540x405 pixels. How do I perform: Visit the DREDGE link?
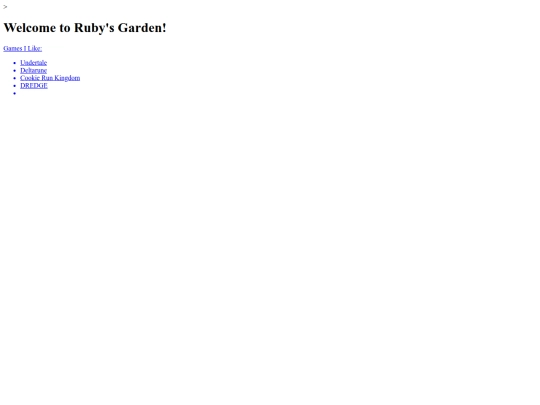click(34, 85)
